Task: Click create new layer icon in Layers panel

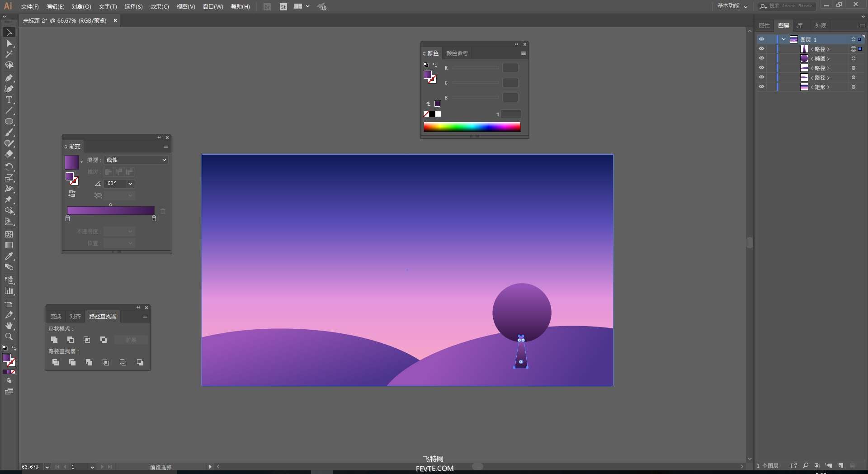Action: [x=840, y=465]
